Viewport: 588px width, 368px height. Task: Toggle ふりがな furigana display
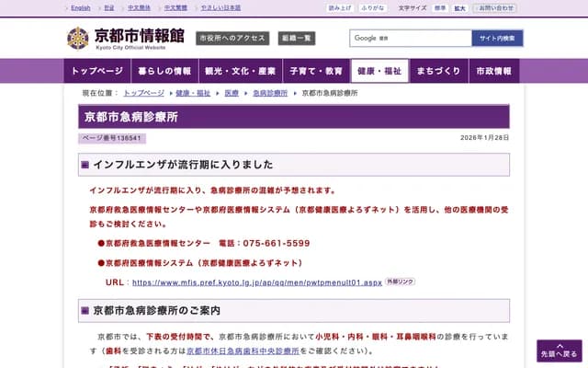tap(373, 8)
